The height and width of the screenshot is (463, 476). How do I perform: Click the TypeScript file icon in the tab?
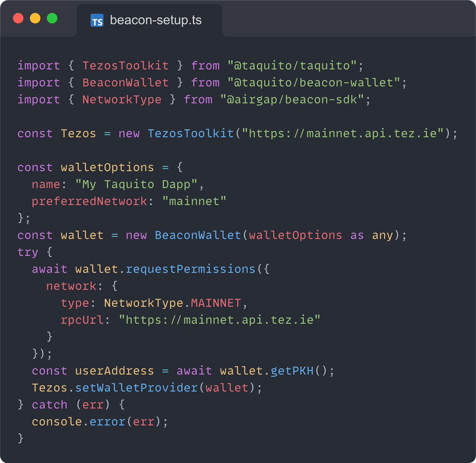pos(97,21)
